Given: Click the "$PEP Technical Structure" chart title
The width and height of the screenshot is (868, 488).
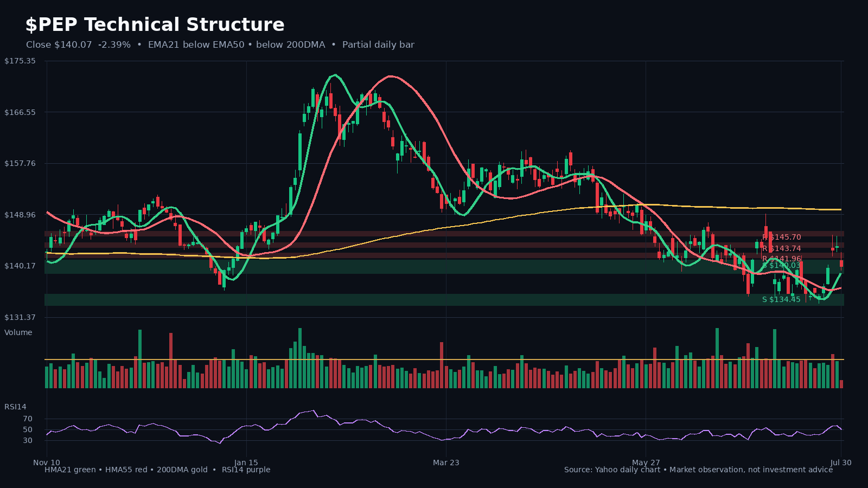Looking at the screenshot, I should (155, 25).
